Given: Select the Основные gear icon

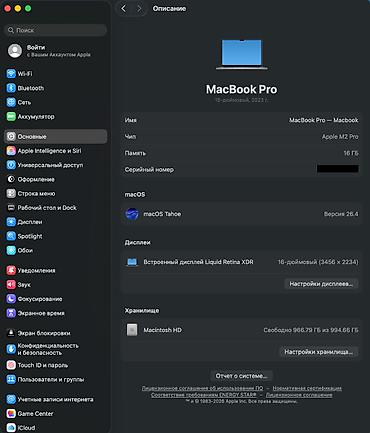Looking at the screenshot, I should [x=11, y=136].
